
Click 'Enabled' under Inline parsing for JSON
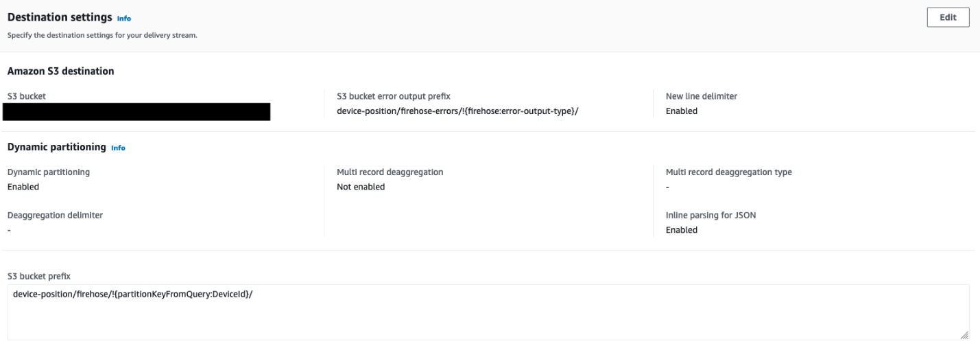pyautogui.click(x=681, y=230)
